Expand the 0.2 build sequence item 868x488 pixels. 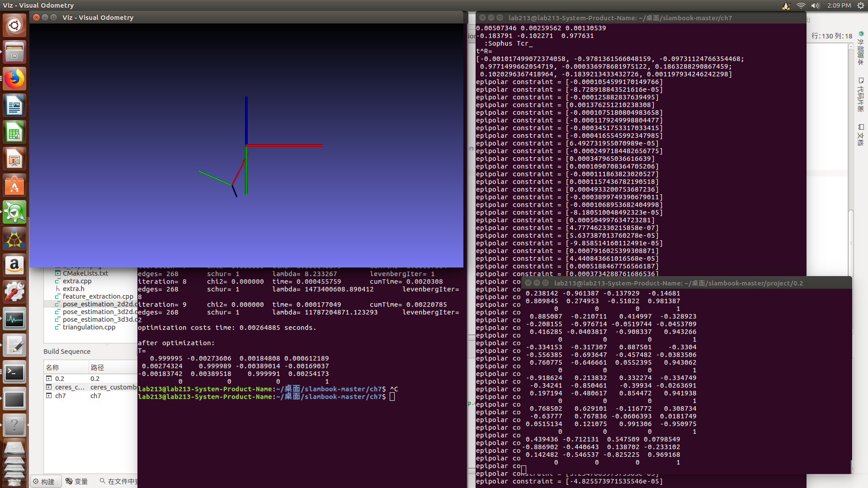[49, 379]
